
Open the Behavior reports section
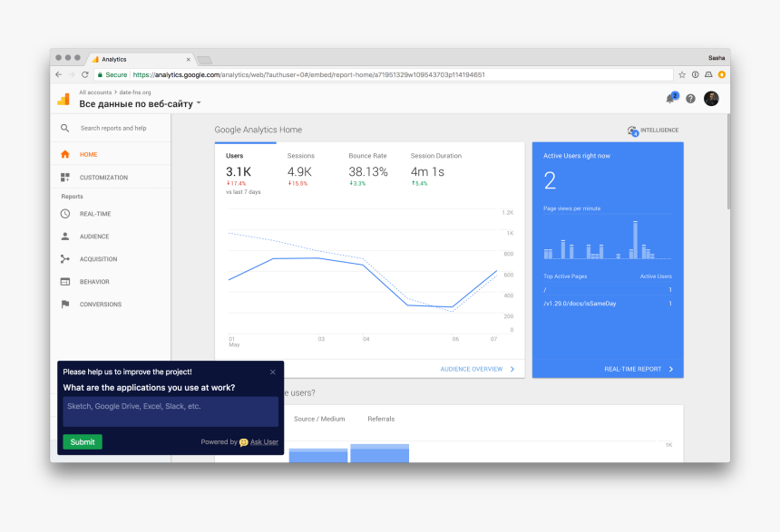(111, 282)
